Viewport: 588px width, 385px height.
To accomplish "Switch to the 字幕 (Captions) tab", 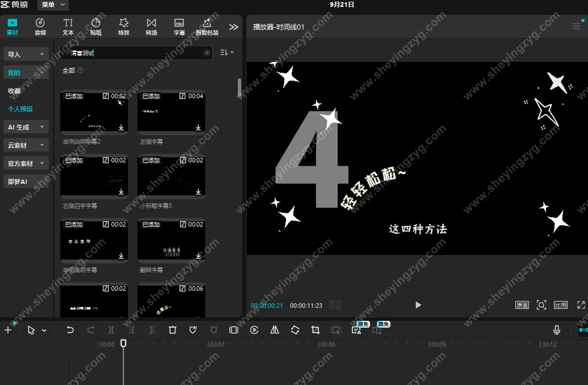I will 179,26.
